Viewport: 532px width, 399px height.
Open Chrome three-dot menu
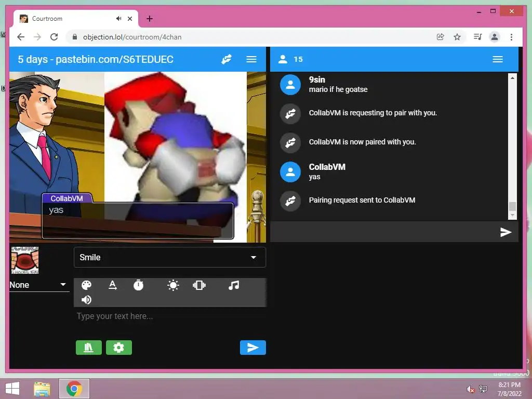[511, 37]
